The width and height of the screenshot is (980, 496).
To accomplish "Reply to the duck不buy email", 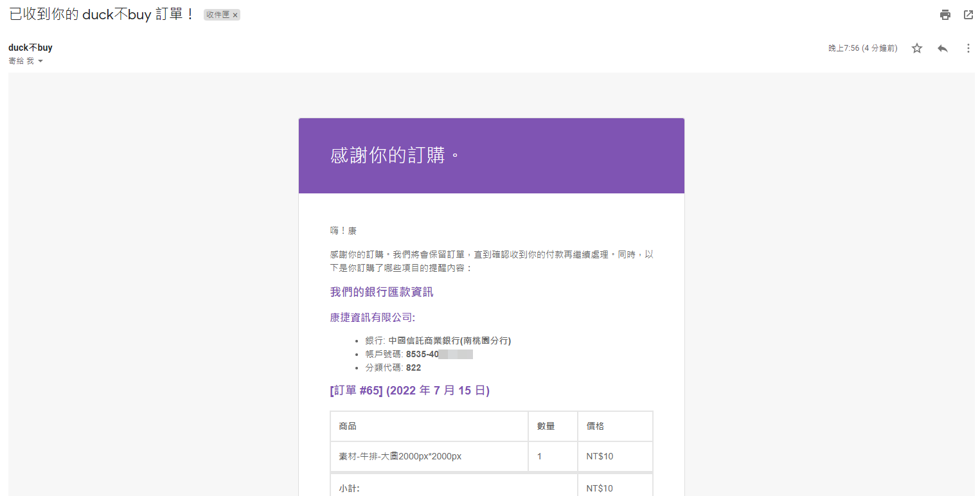I will [x=943, y=48].
